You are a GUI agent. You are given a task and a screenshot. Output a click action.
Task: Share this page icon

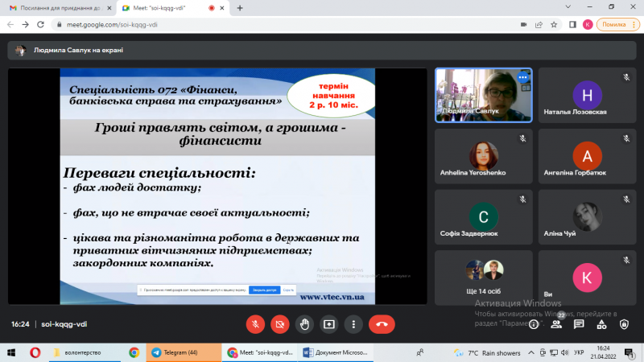point(539,25)
